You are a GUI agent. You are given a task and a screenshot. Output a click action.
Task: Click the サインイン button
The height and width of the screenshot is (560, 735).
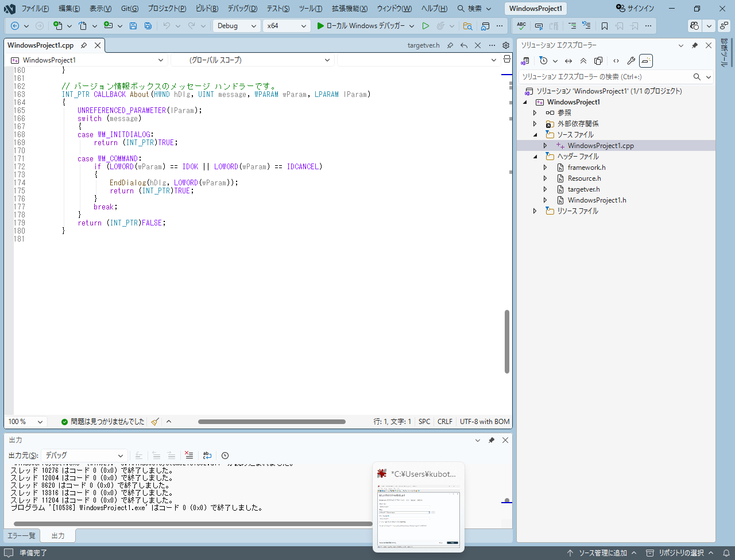pos(635,9)
